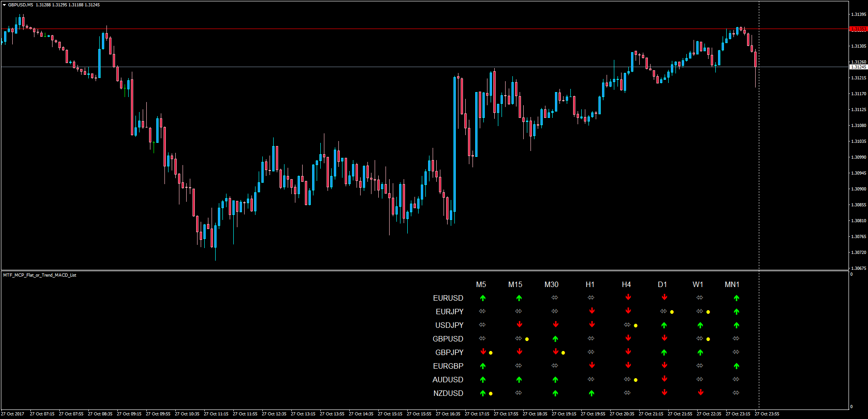Click the GBPJPY D1 green up arrow
Screen dimensions: 868x419
pyautogui.click(x=664, y=352)
